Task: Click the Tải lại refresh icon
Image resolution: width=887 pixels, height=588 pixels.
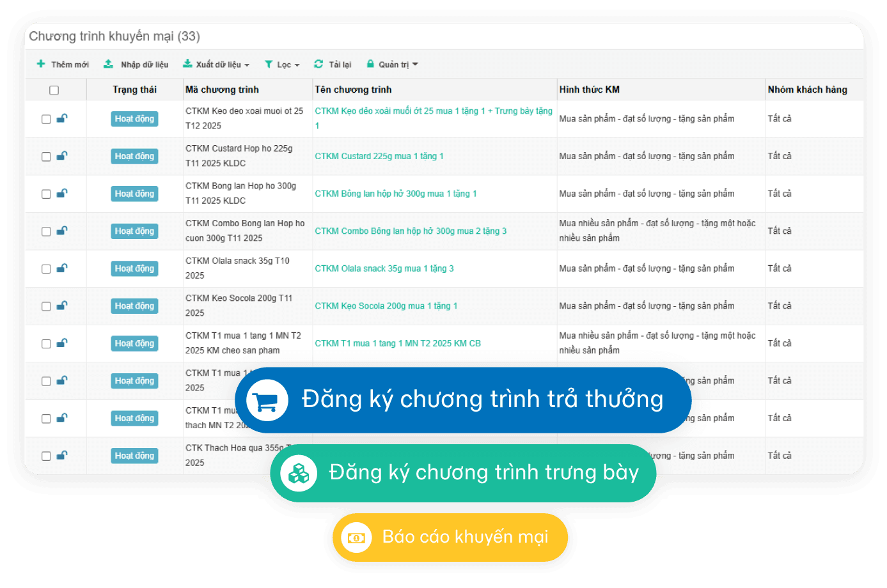Action: click(x=318, y=64)
